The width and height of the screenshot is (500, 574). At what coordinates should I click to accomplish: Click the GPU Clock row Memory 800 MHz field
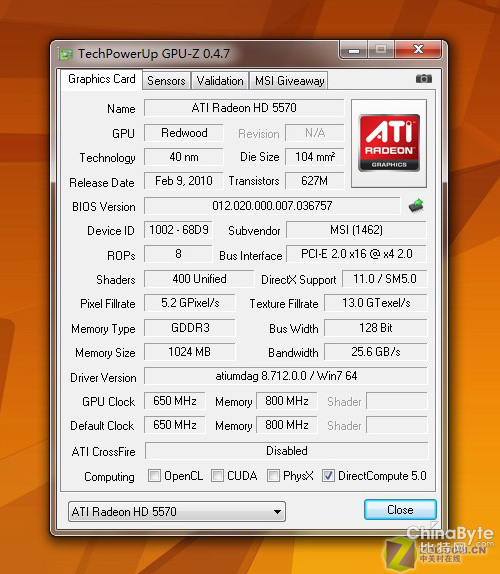point(287,400)
